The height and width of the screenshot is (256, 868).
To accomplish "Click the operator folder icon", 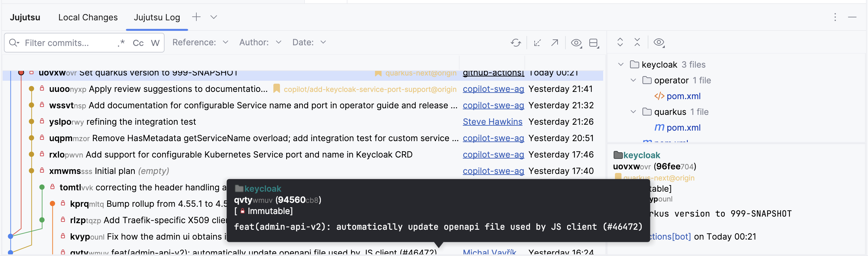I will 647,80.
